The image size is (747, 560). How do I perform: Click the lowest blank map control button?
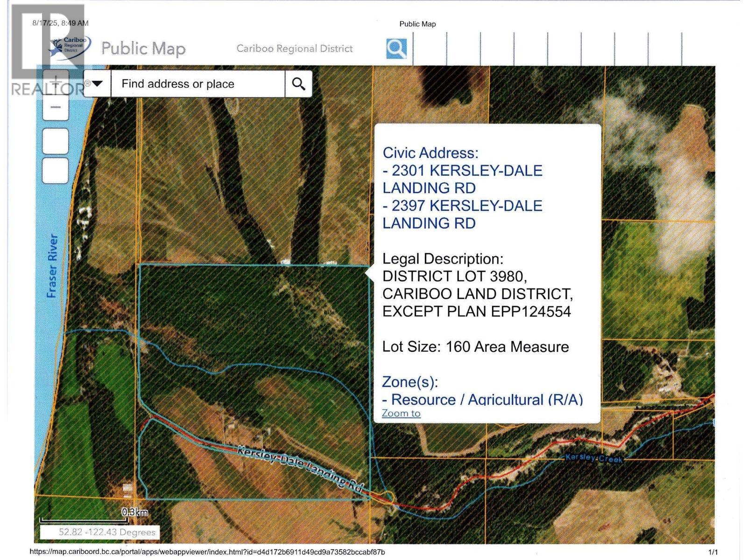[56, 170]
